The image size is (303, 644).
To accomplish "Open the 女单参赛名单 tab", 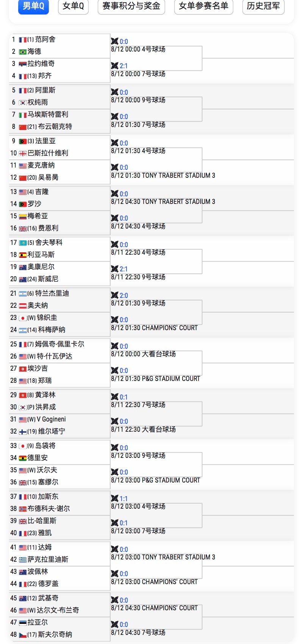I will [x=203, y=6].
